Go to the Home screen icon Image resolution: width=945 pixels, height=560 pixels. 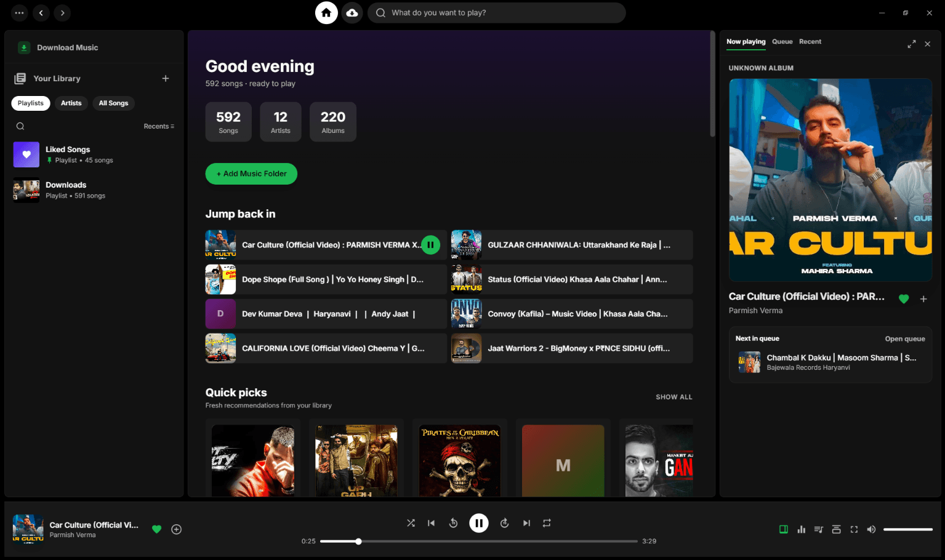326,13
